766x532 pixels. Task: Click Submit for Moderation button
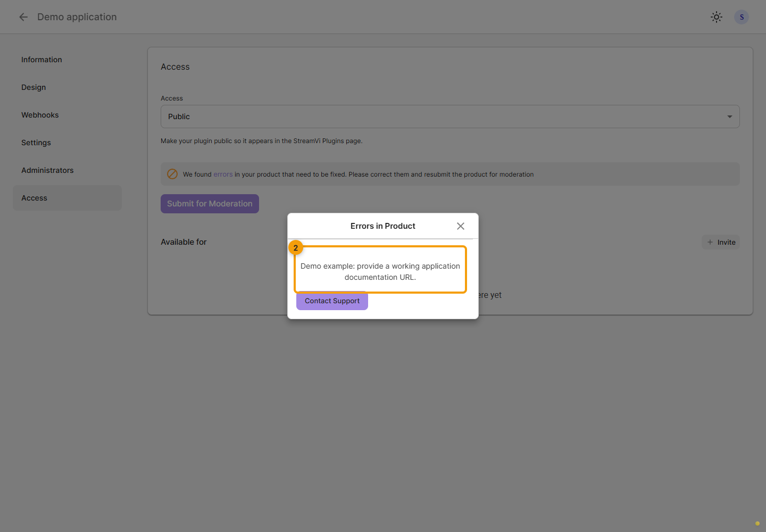click(210, 204)
